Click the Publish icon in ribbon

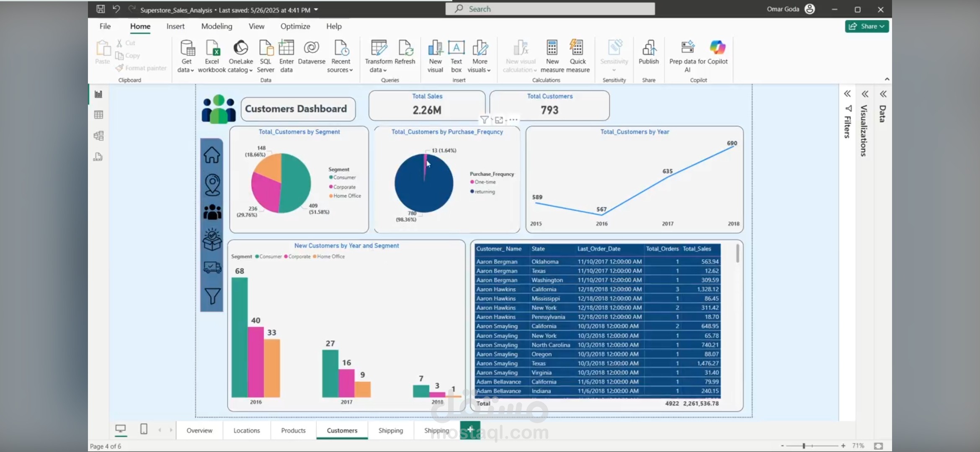649,48
